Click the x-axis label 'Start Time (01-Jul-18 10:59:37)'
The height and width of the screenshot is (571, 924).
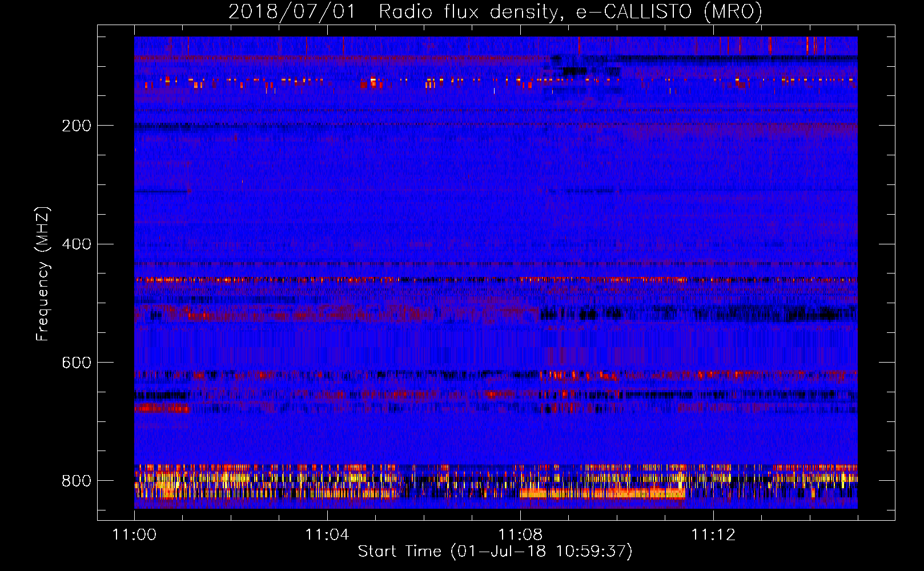pyautogui.click(x=495, y=552)
